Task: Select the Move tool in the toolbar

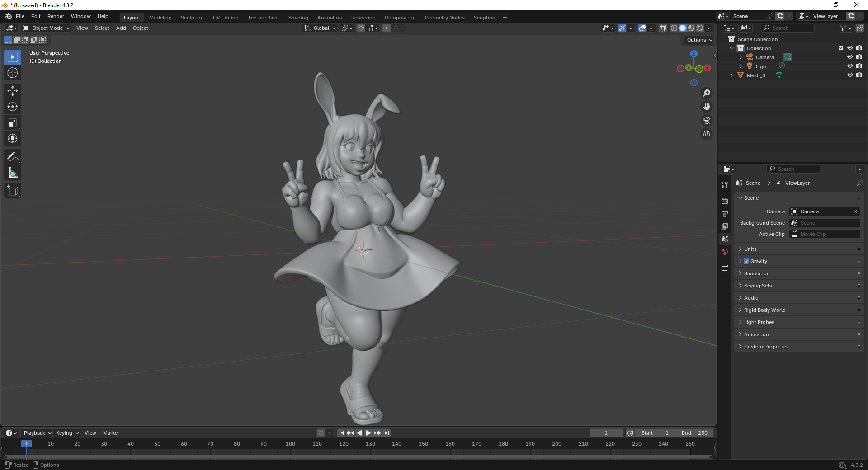Action: (x=13, y=91)
